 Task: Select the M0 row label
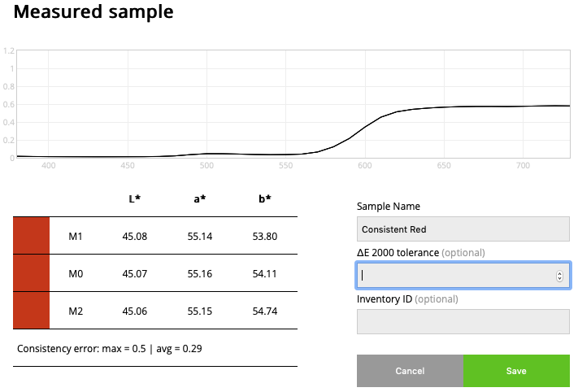pos(76,274)
